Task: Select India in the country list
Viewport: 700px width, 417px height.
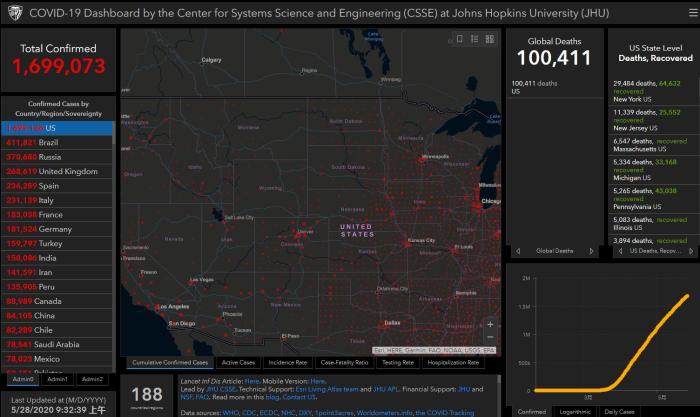Action: click(57, 258)
